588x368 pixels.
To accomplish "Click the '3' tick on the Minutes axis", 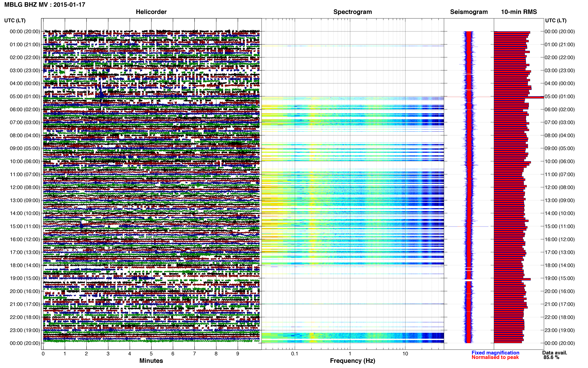I will click(108, 354).
